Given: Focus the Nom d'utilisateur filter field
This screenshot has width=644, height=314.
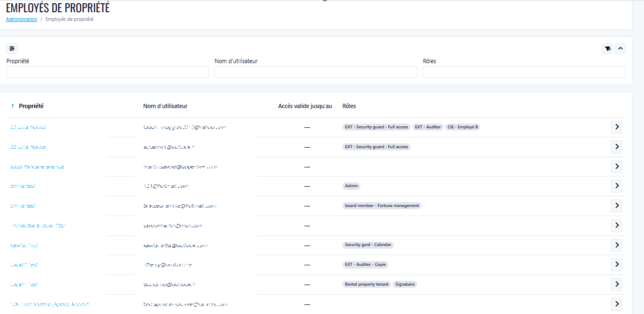Looking at the screenshot, I should [316, 72].
